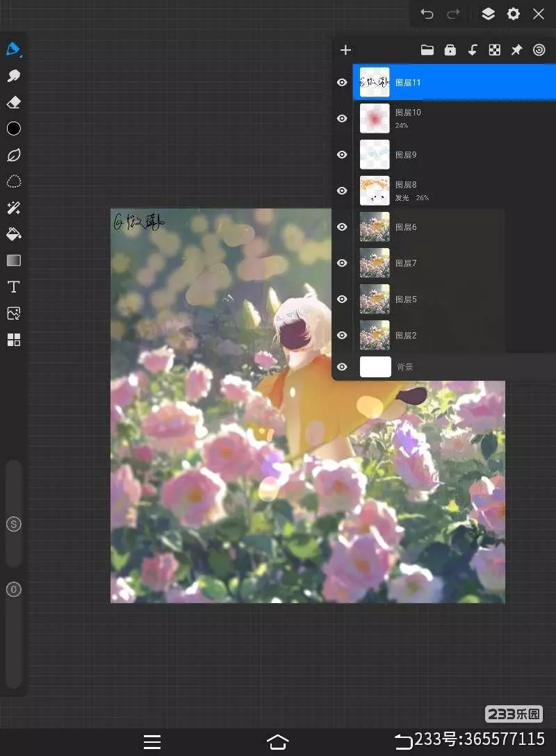The height and width of the screenshot is (756, 556).
Task: Select layer 图层8 glow layer
Action: tap(431, 190)
